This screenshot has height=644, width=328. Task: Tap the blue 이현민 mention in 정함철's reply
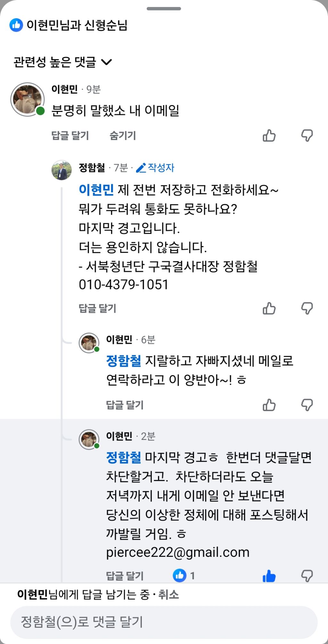click(x=96, y=190)
